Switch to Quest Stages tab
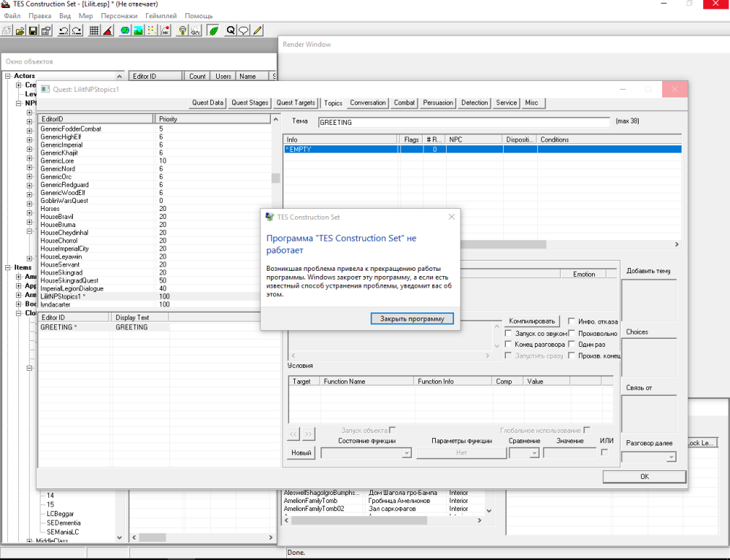The height and width of the screenshot is (560, 730). click(250, 103)
